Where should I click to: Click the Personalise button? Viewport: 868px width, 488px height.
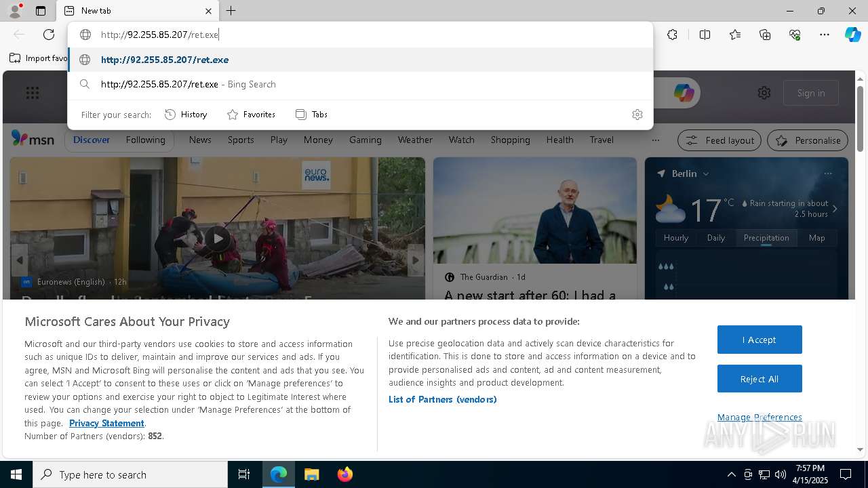point(808,140)
